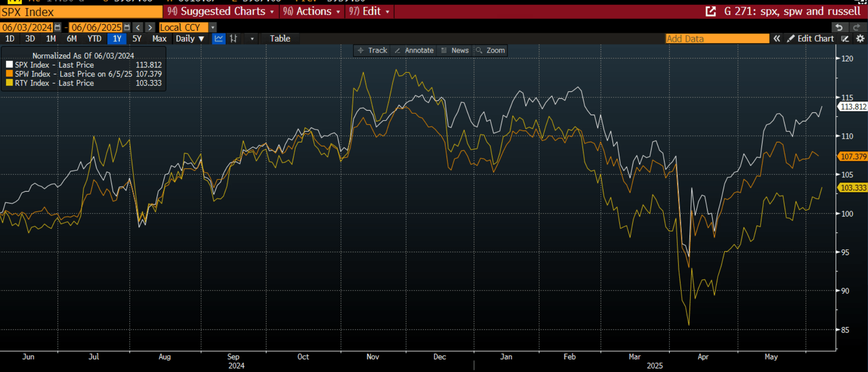
Task: Select the 1D time range
Action: point(10,38)
